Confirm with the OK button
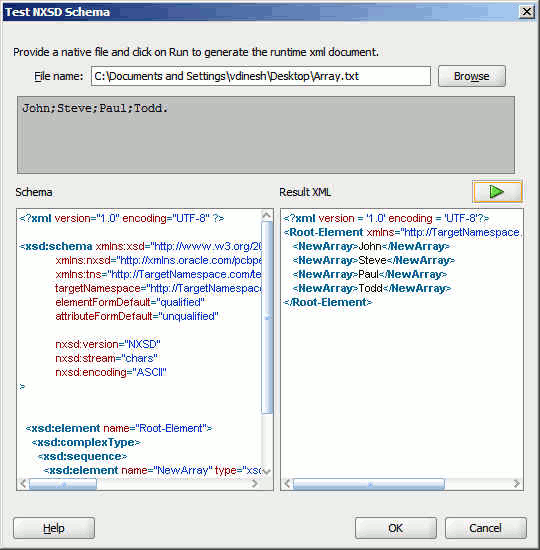 (x=395, y=528)
